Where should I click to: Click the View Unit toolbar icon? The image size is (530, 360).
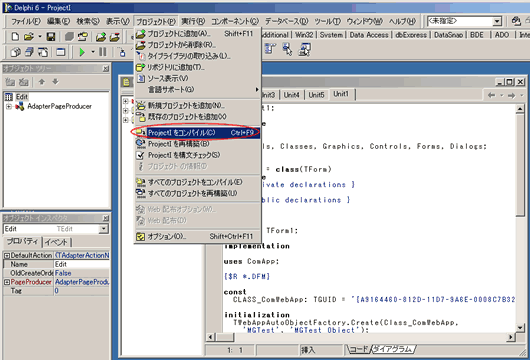(15, 52)
